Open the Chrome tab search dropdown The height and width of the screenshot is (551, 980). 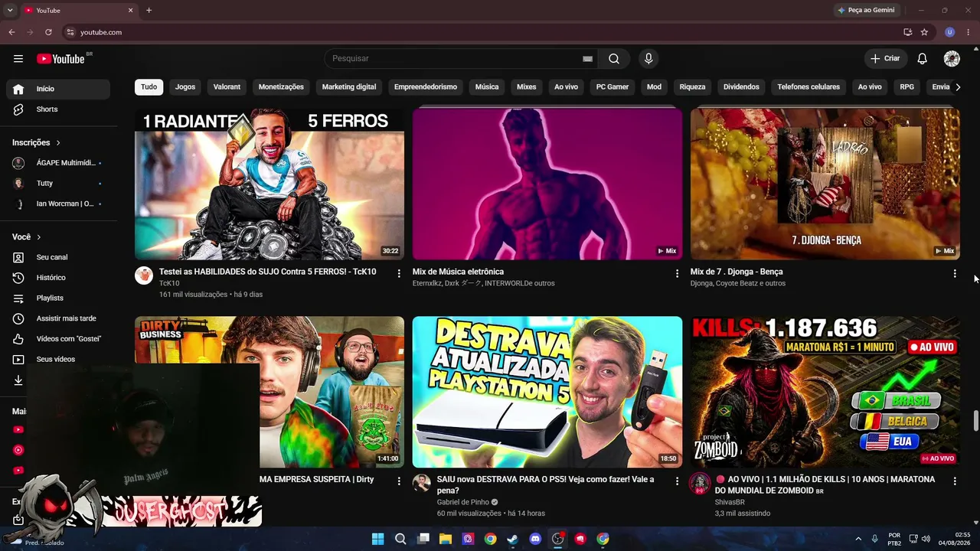click(x=10, y=11)
